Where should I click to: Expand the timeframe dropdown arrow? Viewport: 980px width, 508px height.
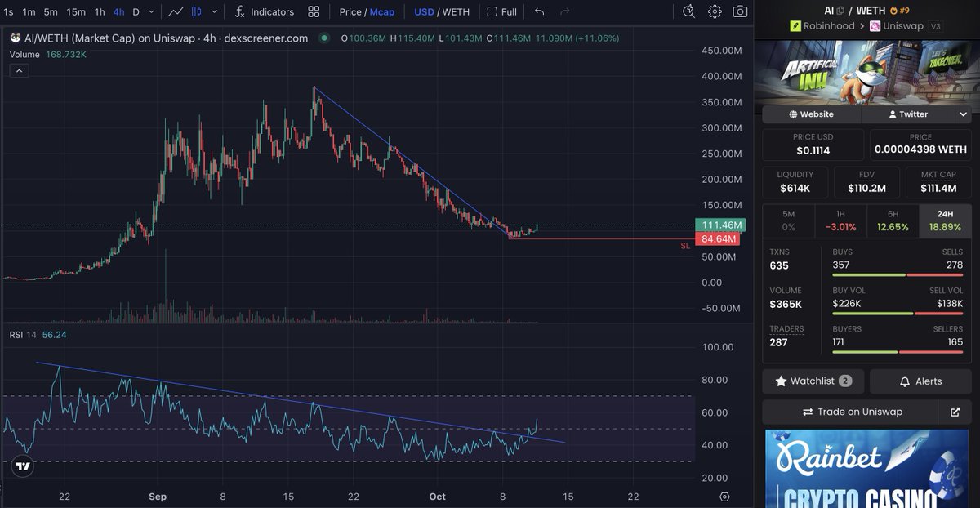pos(151,12)
